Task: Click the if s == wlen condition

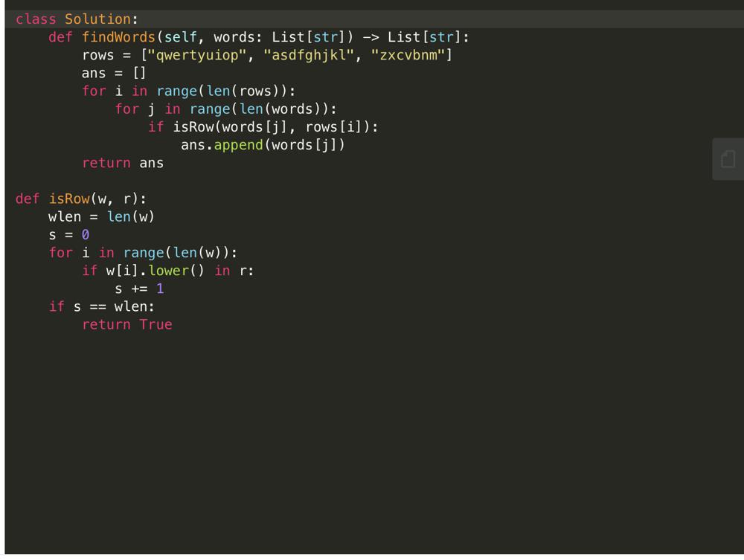Action: click(x=102, y=306)
